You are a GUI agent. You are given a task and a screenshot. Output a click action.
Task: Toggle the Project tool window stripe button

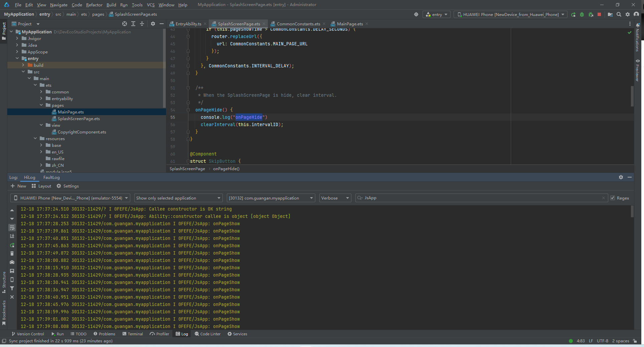(4, 31)
